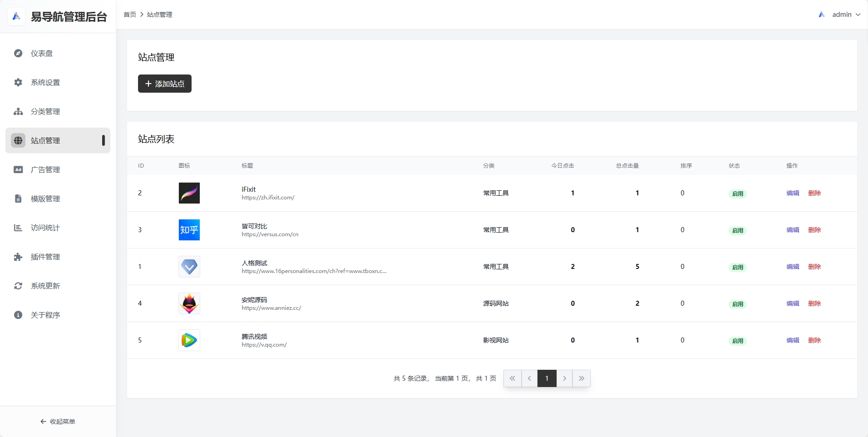The height and width of the screenshot is (437, 868).
Task: Click the access statistics chart icon
Action: click(18, 228)
